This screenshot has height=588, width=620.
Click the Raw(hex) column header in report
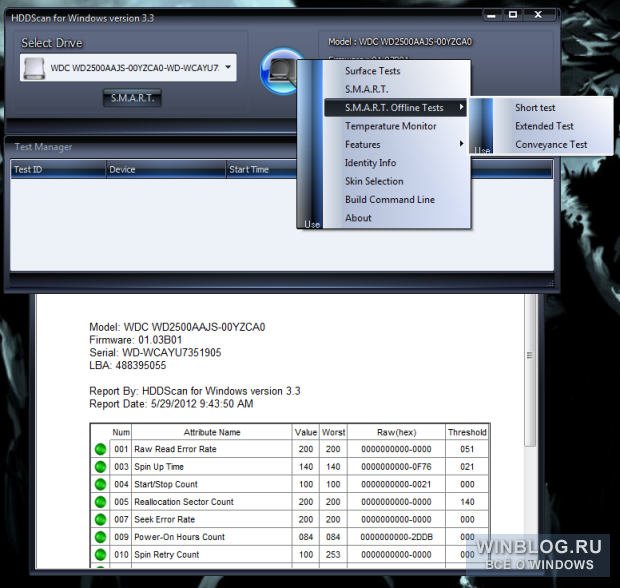(x=396, y=432)
